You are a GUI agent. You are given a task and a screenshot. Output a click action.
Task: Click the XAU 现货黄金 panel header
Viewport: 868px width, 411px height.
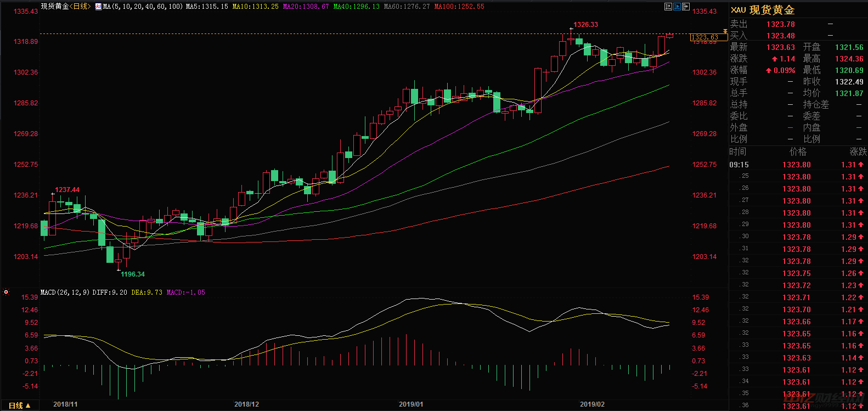(x=763, y=10)
